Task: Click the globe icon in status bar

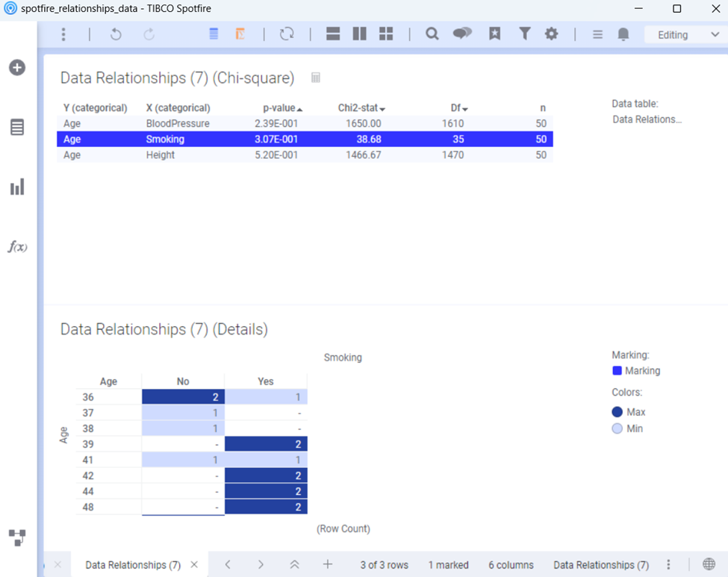Action: click(709, 564)
